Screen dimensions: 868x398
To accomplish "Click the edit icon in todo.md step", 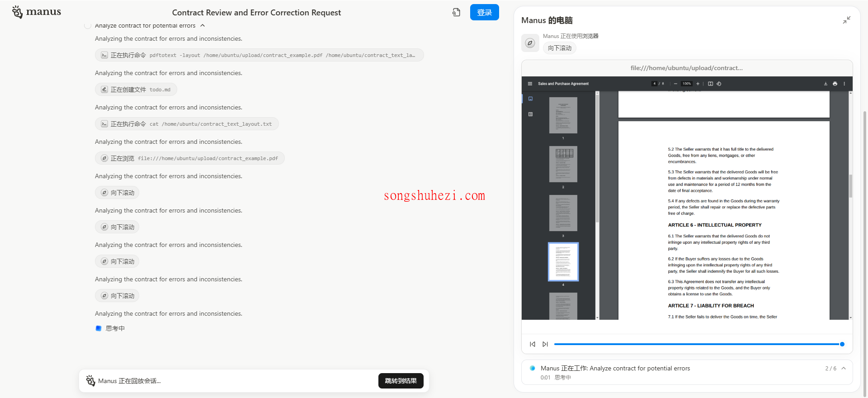I will (104, 90).
